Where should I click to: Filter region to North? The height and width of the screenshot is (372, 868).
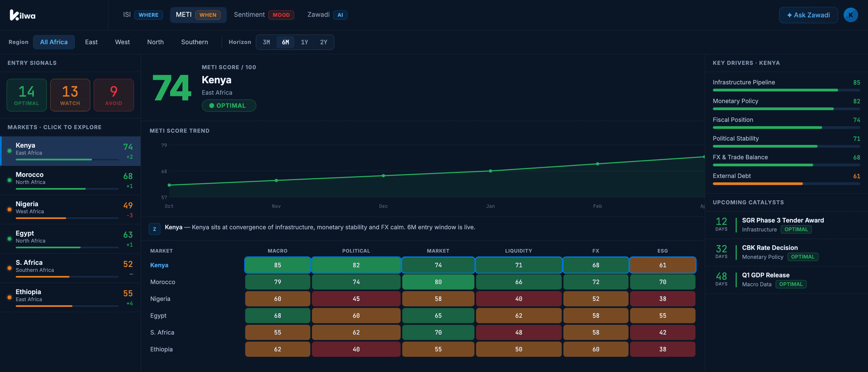coord(155,42)
